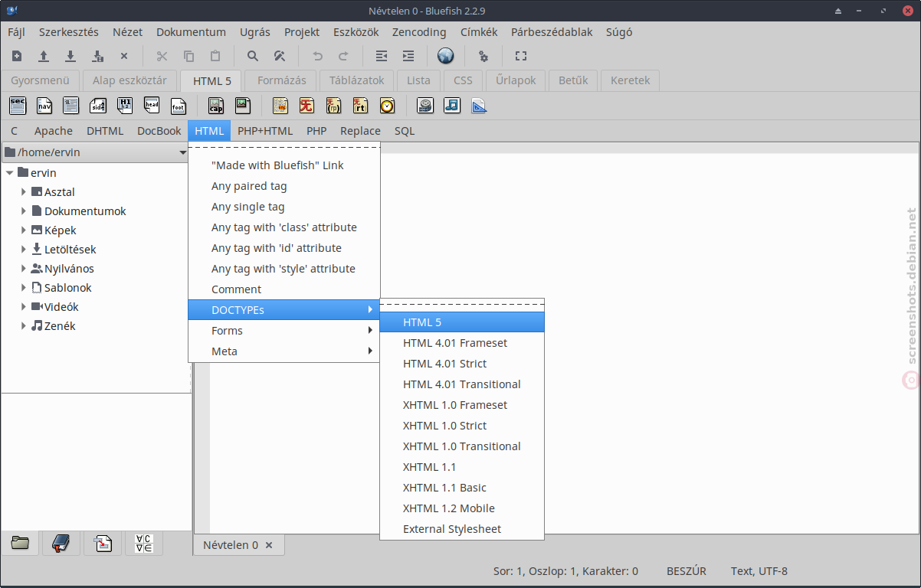
Task: Choose XHTML 1.0 Strict doctype
Action: pyautogui.click(x=462, y=426)
